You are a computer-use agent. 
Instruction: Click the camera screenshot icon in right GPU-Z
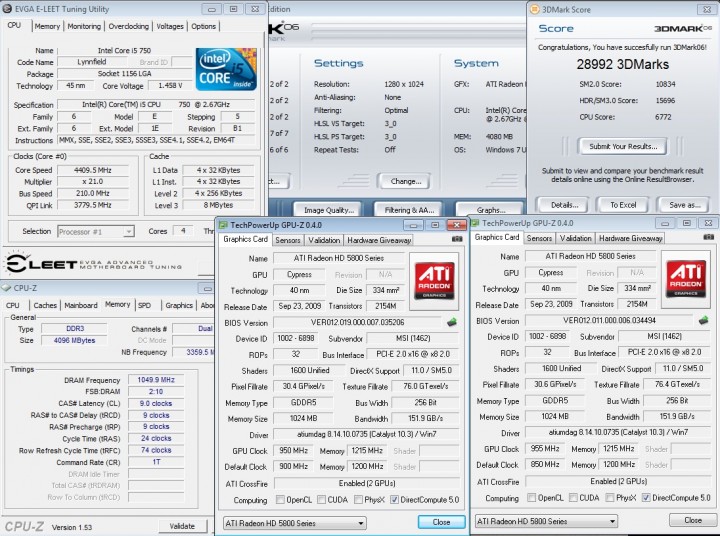(709, 237)
